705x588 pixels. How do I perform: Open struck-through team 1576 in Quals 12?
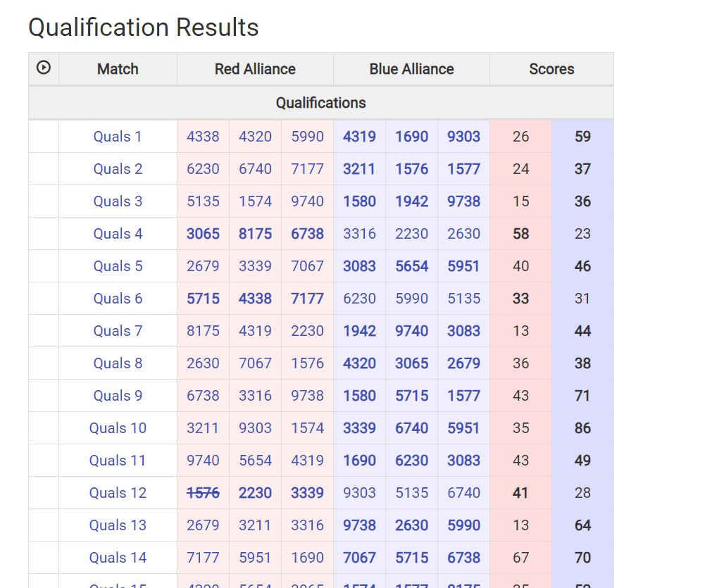[204, 493]
